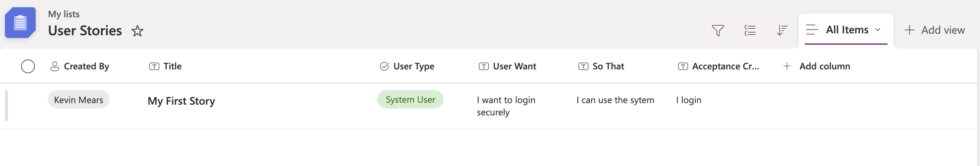Viewport: 980px width, 166px height.
Task: Click the group by icon
Action: pyautogui.click(x=750, y=30)
